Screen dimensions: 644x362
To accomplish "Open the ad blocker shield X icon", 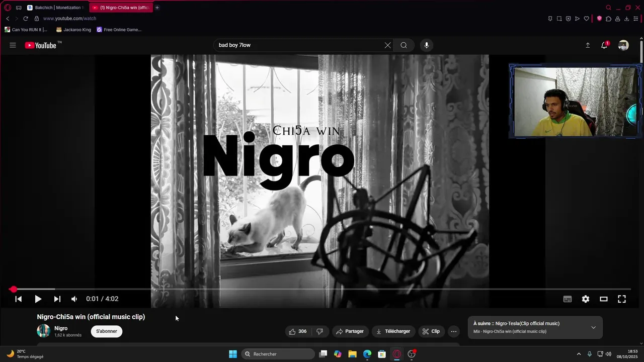I will [x=568, y=19].
